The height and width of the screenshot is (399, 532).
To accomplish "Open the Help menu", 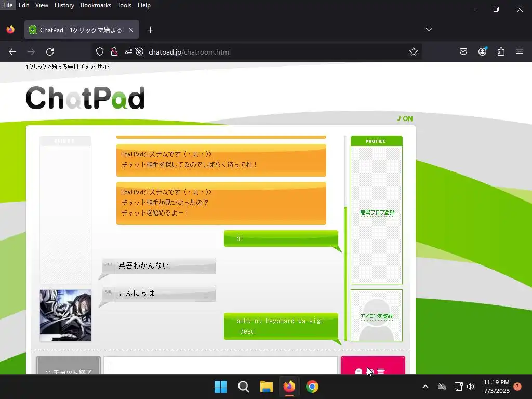I will click(x=144, y=5).
